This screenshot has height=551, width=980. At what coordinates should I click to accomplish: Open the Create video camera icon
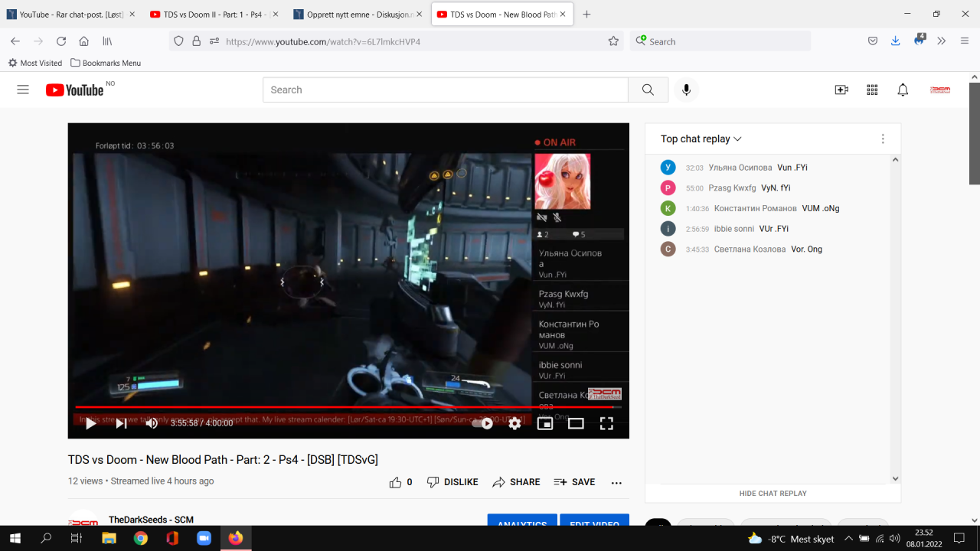tap(841, 90)
